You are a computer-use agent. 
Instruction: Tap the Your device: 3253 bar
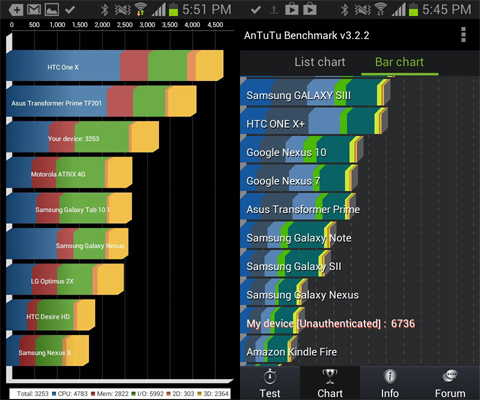tap(82, 137)
